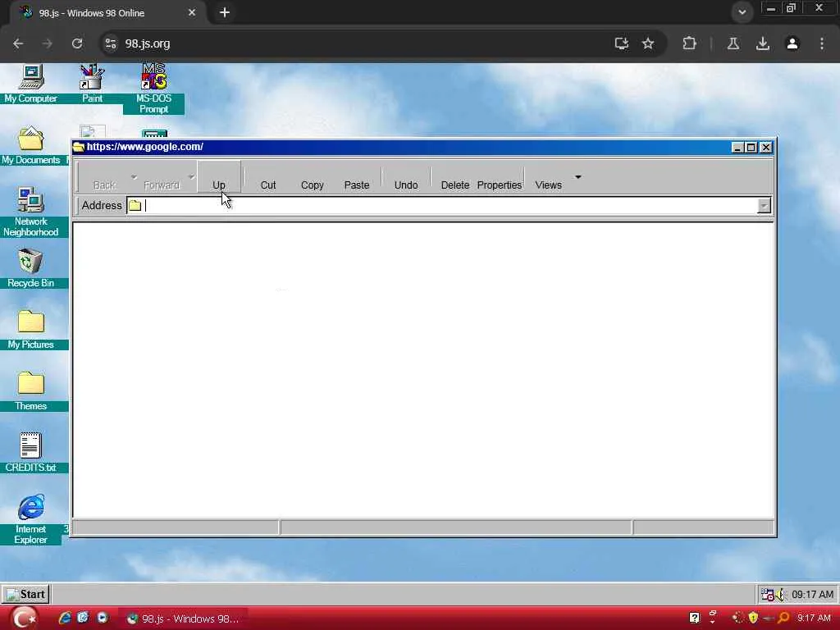840x630 pixels.
Task: Click the Copy toolbar button
Action: tap(313, 177)
